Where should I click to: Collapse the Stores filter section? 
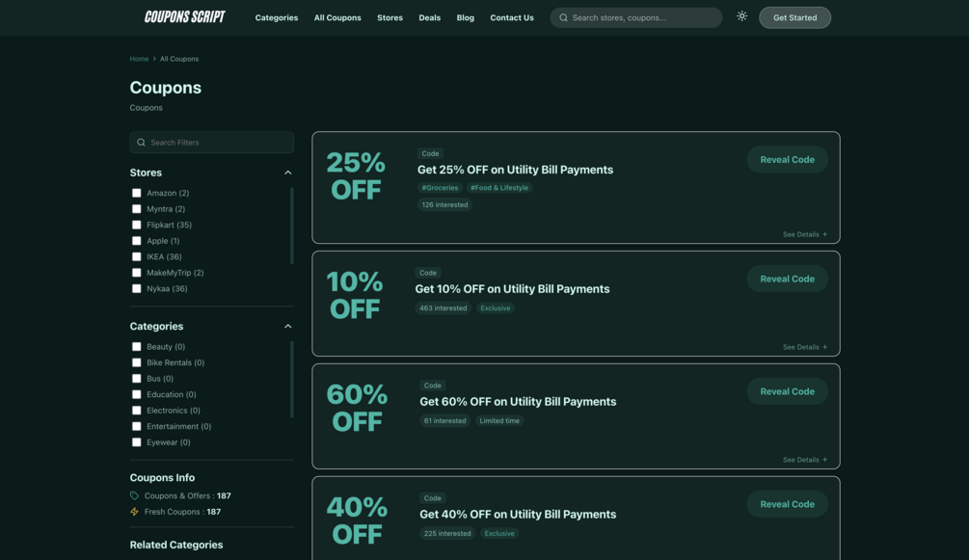click(288, 173)
